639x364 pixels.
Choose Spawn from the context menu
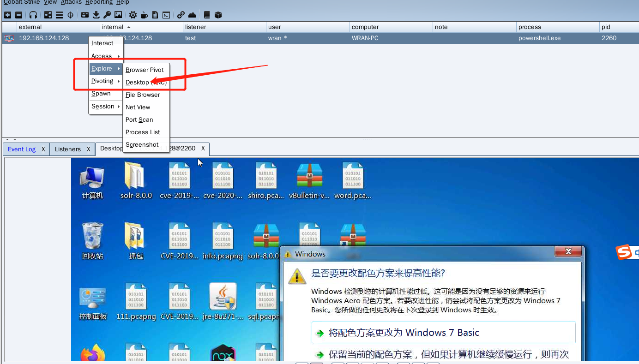[106, 94]
